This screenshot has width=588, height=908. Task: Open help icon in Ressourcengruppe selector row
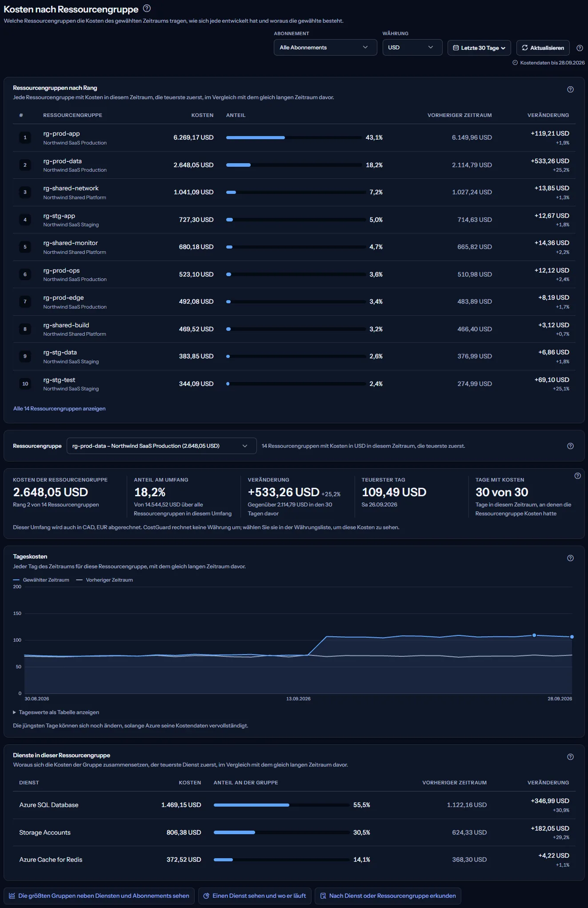point(570,446)
